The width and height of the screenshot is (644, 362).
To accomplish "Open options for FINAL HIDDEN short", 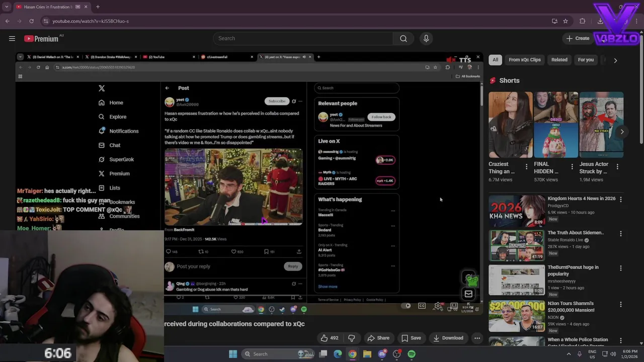I will [x=572, y=166].
